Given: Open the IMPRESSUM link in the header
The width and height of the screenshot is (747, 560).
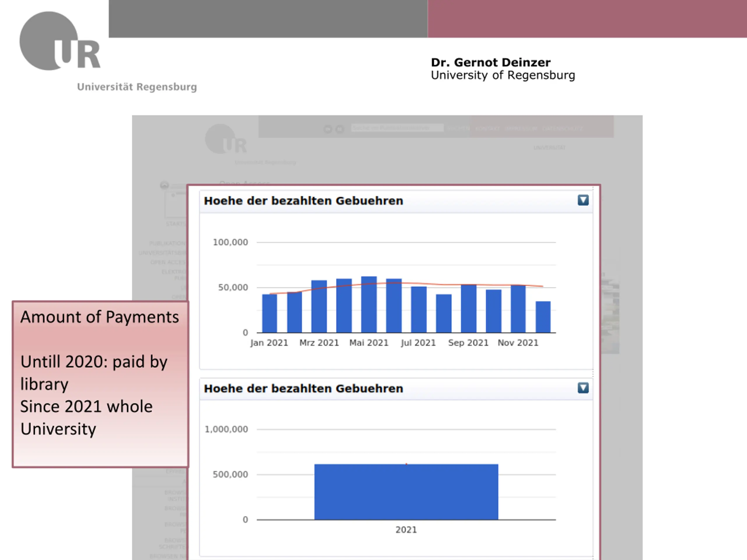Looking at the screenshot, I should [522, 128].
